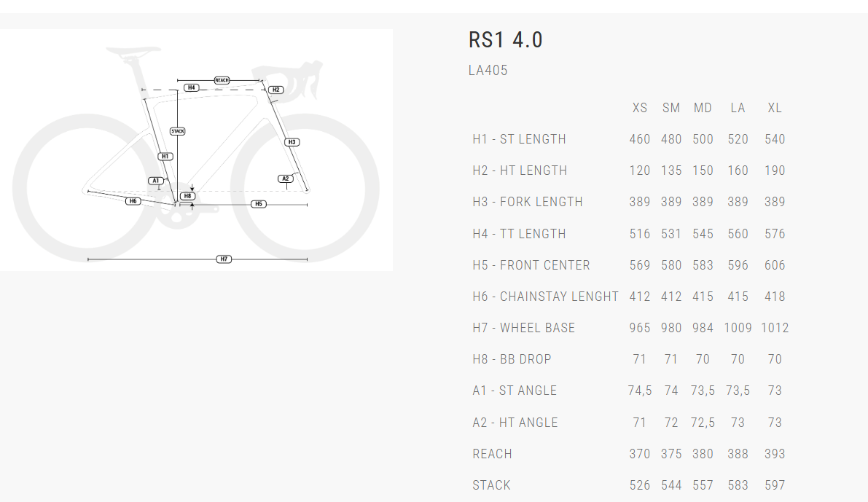Click the REACH label on the bike diagram
Viewport: 868px width, 502px height.
coord(222,80)
